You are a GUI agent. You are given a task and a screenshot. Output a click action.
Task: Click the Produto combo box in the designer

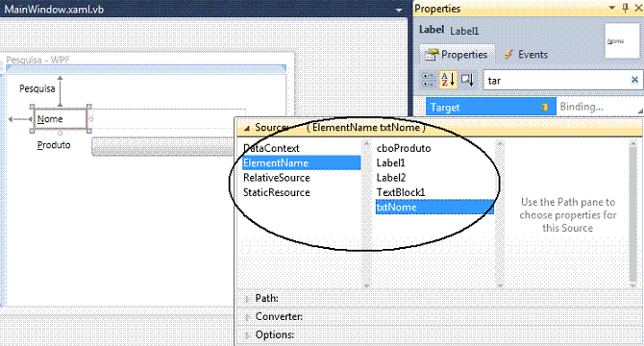click(x=163, y=146)
